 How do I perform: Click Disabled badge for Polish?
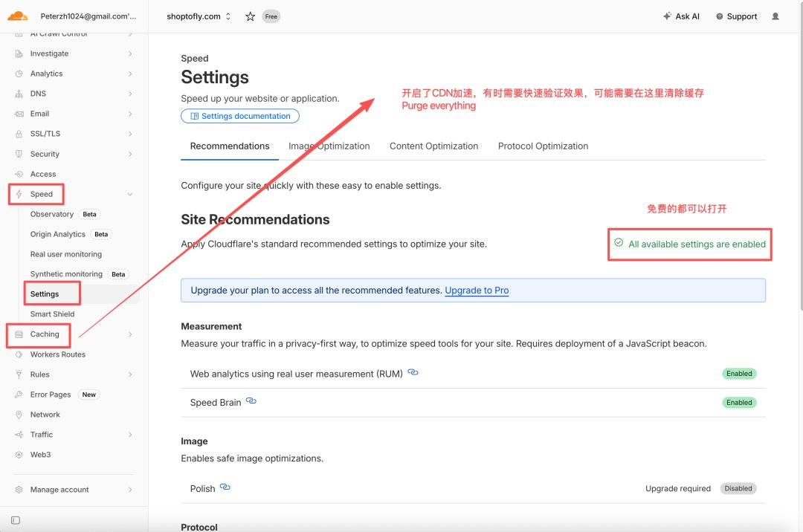click(x=738, y=488)
